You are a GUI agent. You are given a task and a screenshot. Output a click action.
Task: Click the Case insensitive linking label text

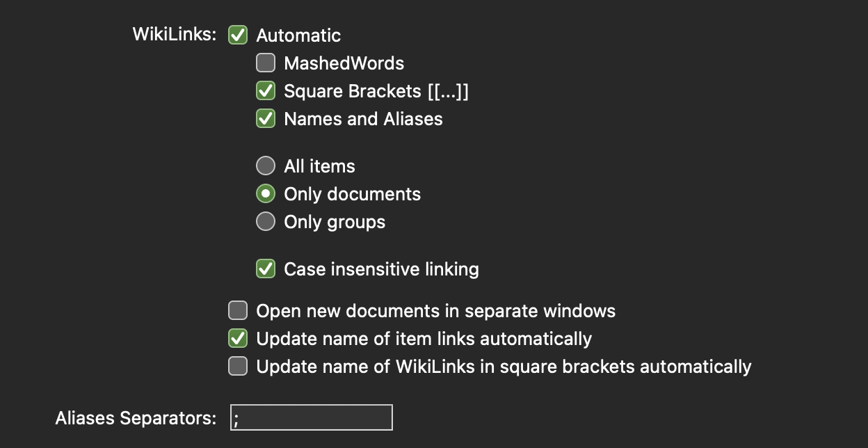[x=381, y=269]
